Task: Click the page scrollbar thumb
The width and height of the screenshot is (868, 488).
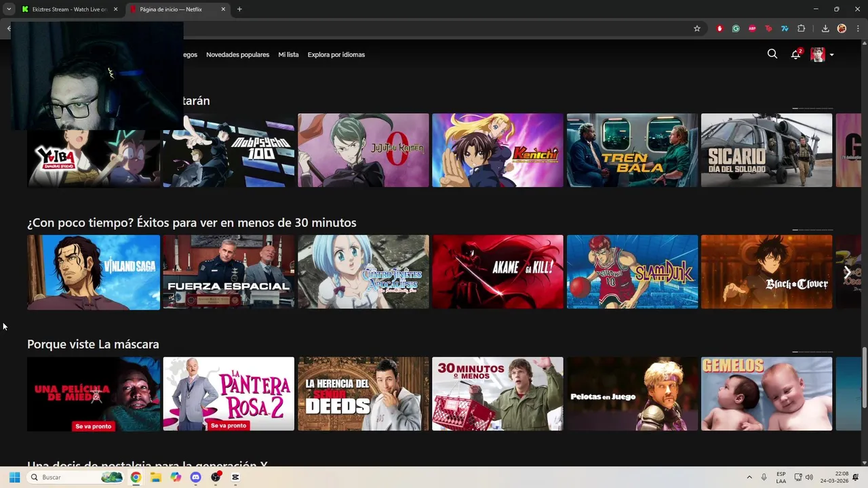Action: (x=864, y=378)
